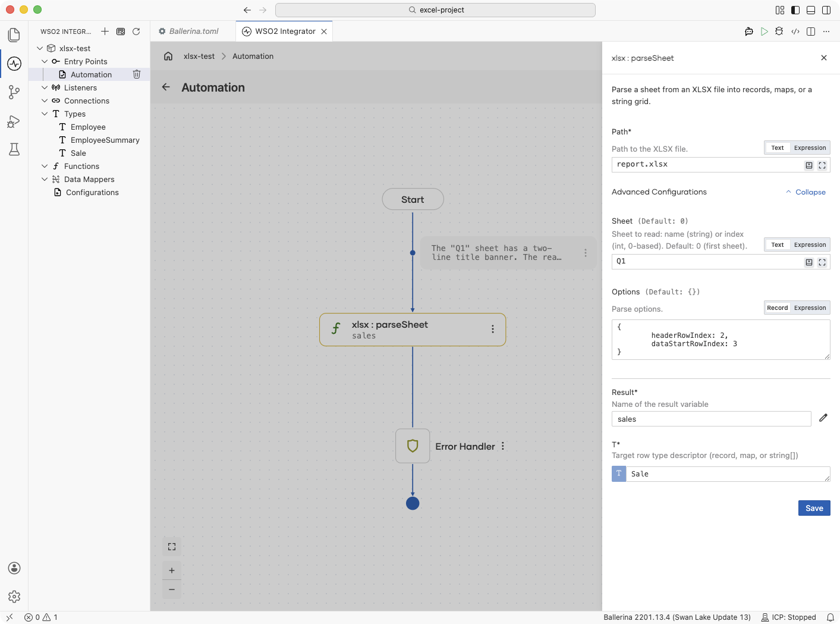Run the integration with the play icon
The image size is (840, 624).
coord(765,32)
